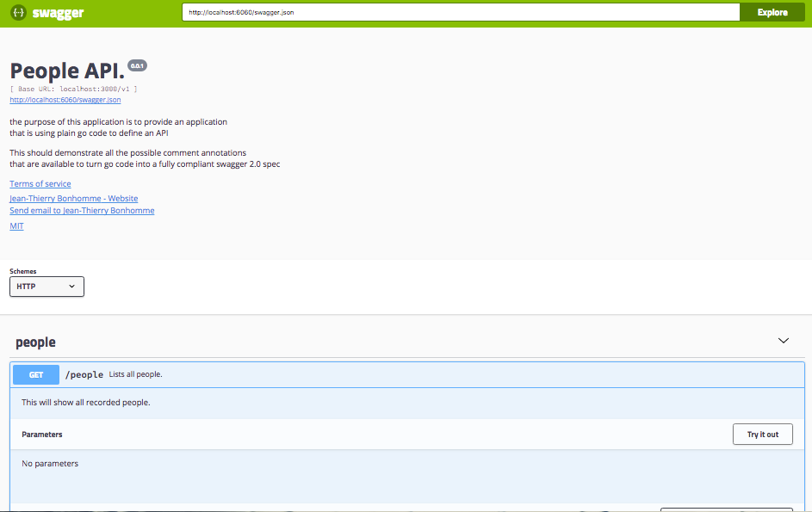Click the blue GET method badge
The width and height of the screenshot is (812, 512).
point(36,375)
